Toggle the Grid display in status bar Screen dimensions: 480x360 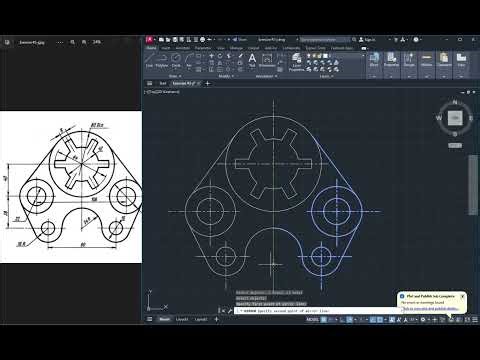(324, 319)
